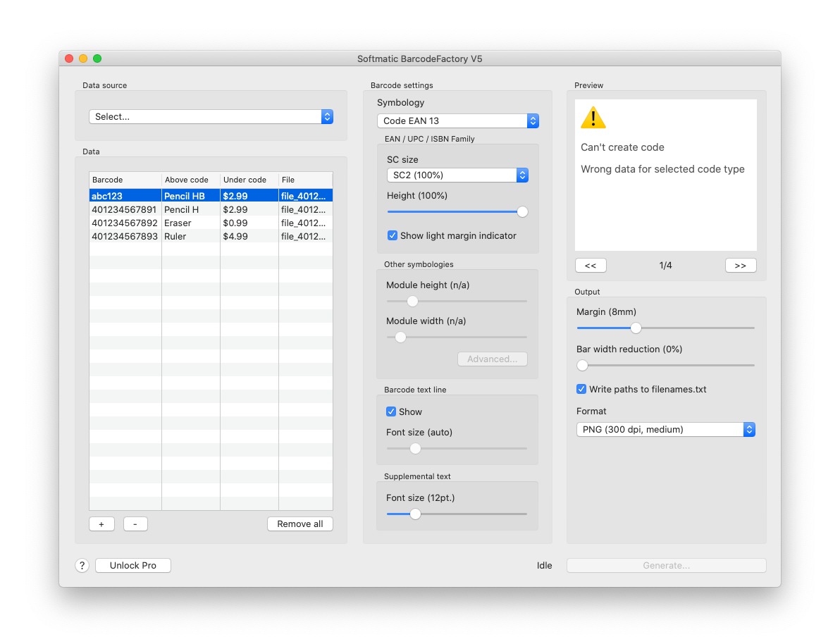Click the Generate... button

(667, 565)
